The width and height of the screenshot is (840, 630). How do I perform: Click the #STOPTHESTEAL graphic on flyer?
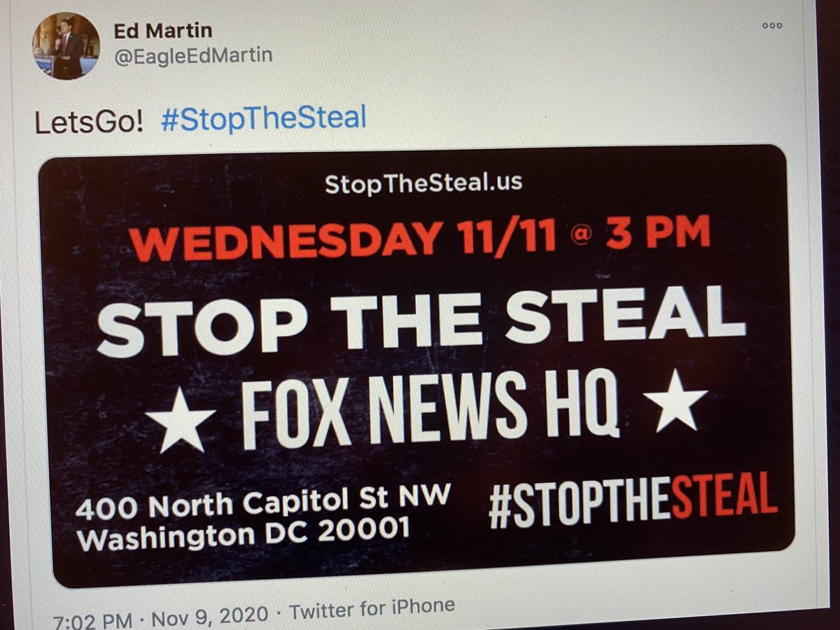(x=632, y=500)
